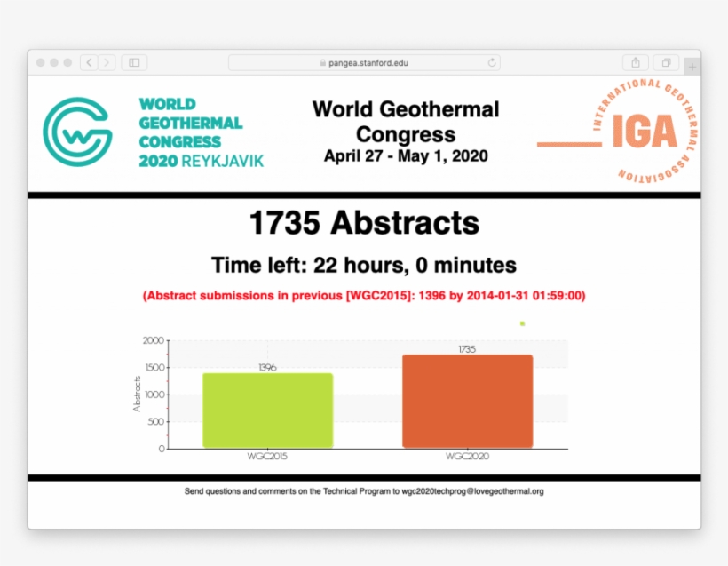Screen dimensions: 728x566
Task: Select the forward navigation arrow
Action: coord(105,62)
